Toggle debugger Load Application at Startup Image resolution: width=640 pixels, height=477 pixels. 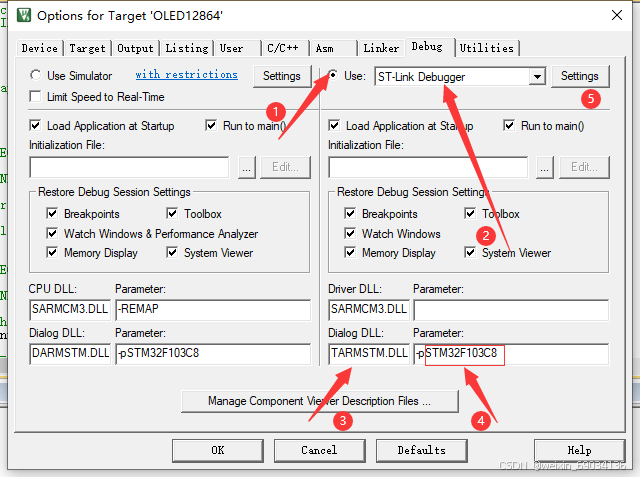(x=334, y=126)
